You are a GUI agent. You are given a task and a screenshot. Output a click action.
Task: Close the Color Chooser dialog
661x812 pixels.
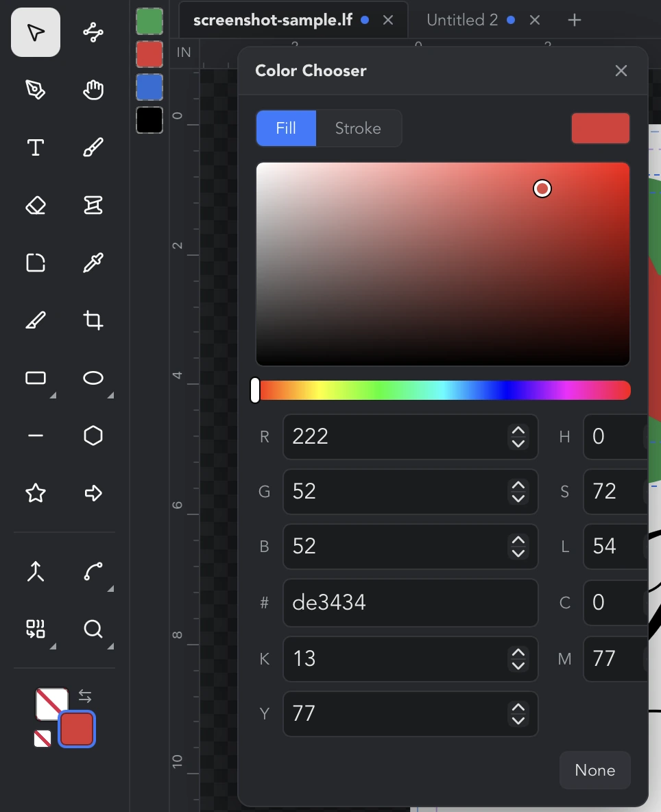click(621, 71)
